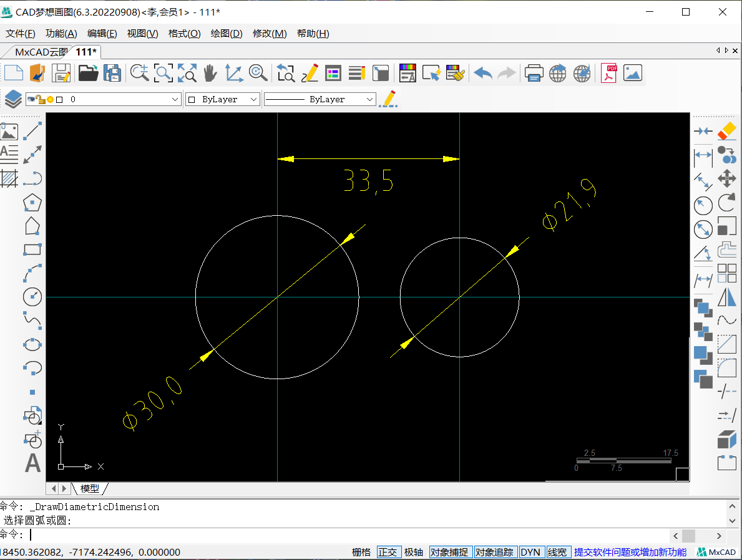This screenshot has width=742, height=560.
Task: Open the layer manager stack icon
Action: [x=12, y=99]
